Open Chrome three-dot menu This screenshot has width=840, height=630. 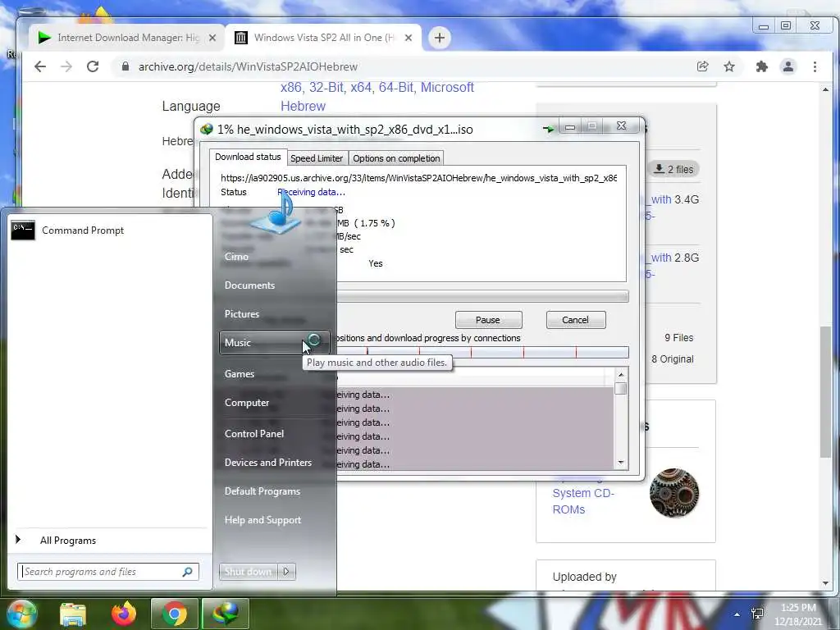click(x=815, y=66)
